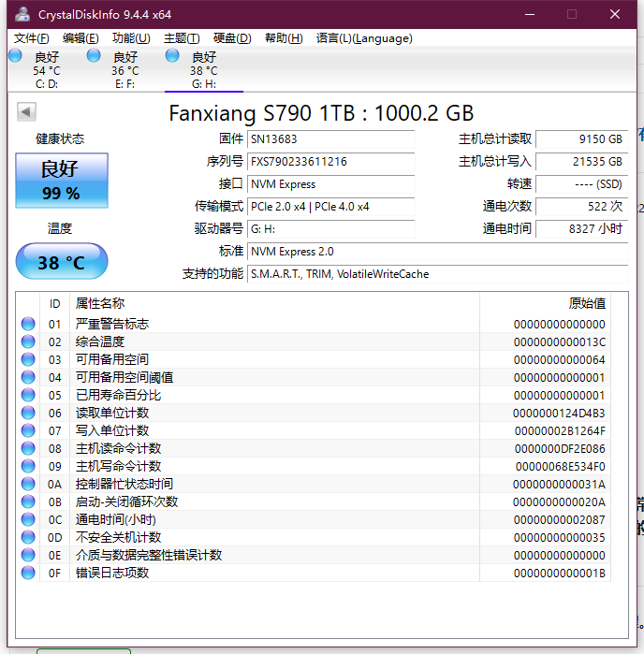Click the blue status dot for attribute 09
This screenshot has width=644, height=654.
tap(28, 466)
